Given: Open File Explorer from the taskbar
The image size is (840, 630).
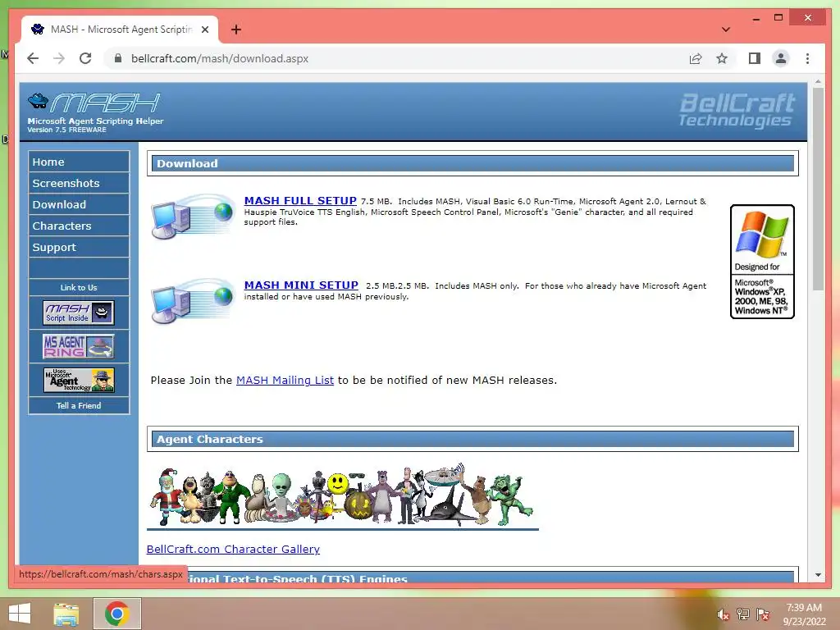Looking at the screenshot, I should tap(66, 614).
